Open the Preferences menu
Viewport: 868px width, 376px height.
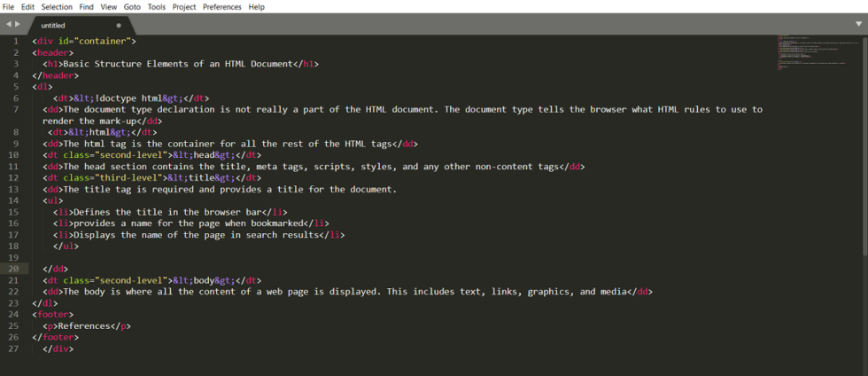(x=221, y=7)
